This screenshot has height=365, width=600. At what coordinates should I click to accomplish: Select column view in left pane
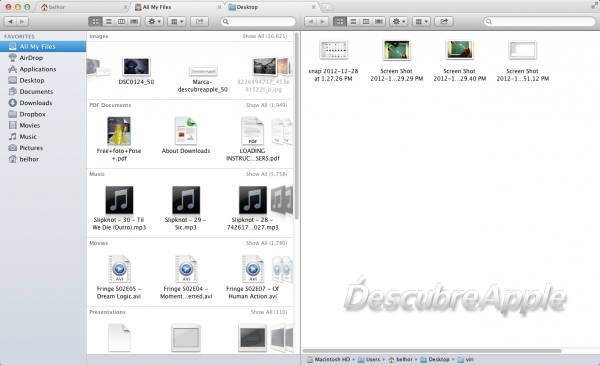coord(121,21)
